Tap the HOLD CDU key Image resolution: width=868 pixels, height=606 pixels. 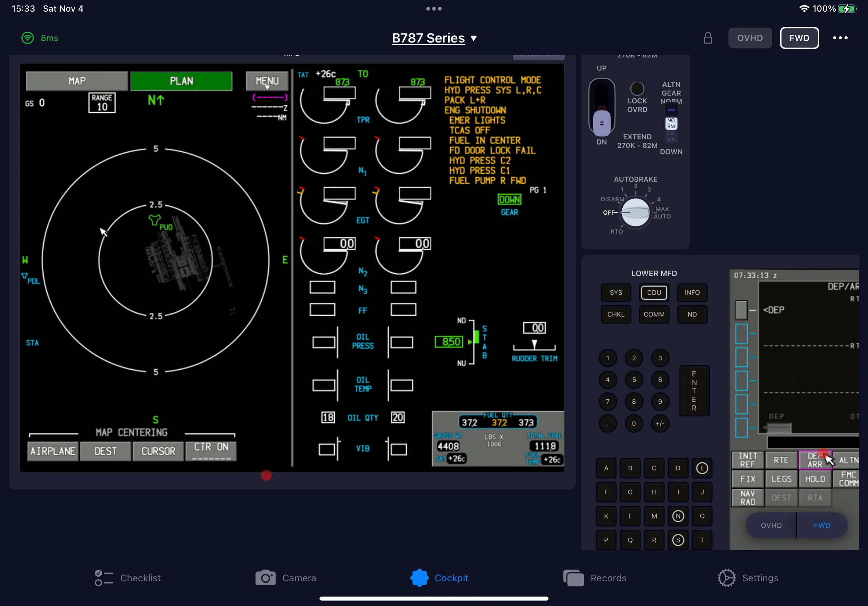tap(815, 479)
